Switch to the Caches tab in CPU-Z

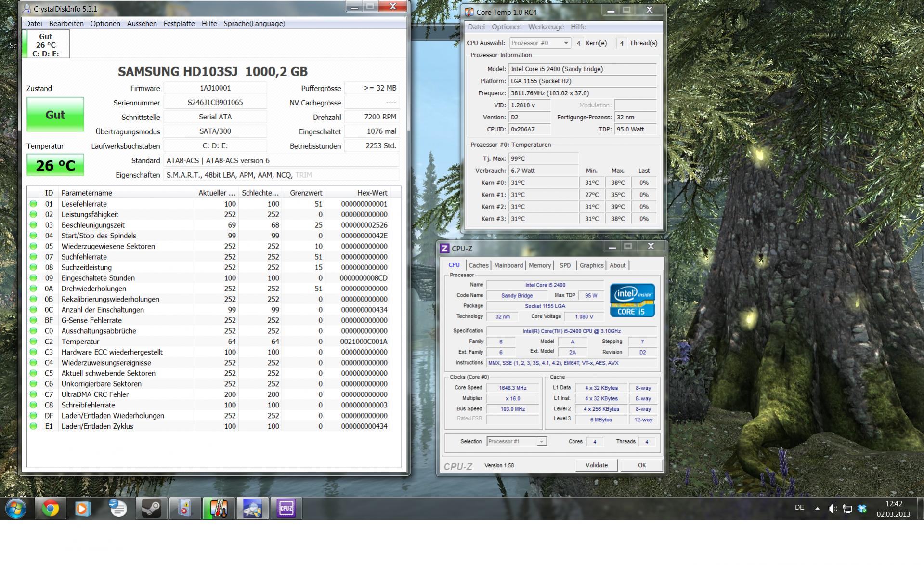point(479,265)
